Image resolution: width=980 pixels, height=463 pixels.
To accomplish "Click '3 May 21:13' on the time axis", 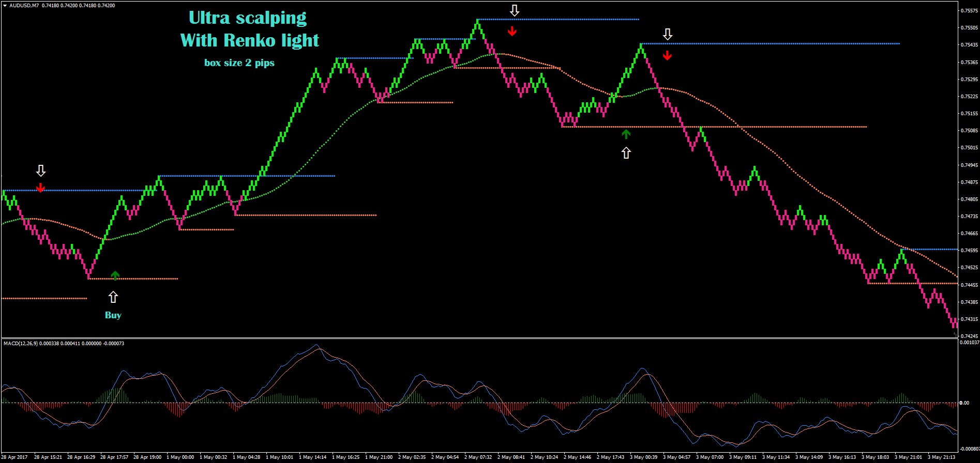I will (942, 457).
